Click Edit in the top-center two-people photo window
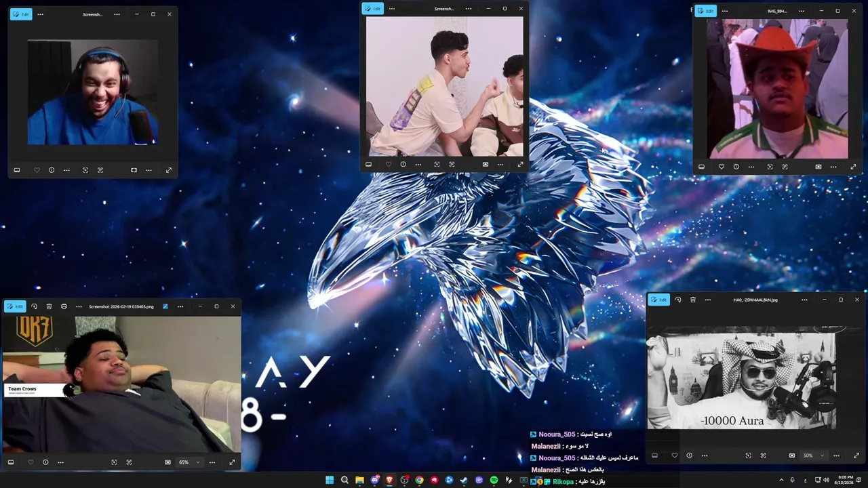This screenshot has width=868, height=488. point(372,8)
